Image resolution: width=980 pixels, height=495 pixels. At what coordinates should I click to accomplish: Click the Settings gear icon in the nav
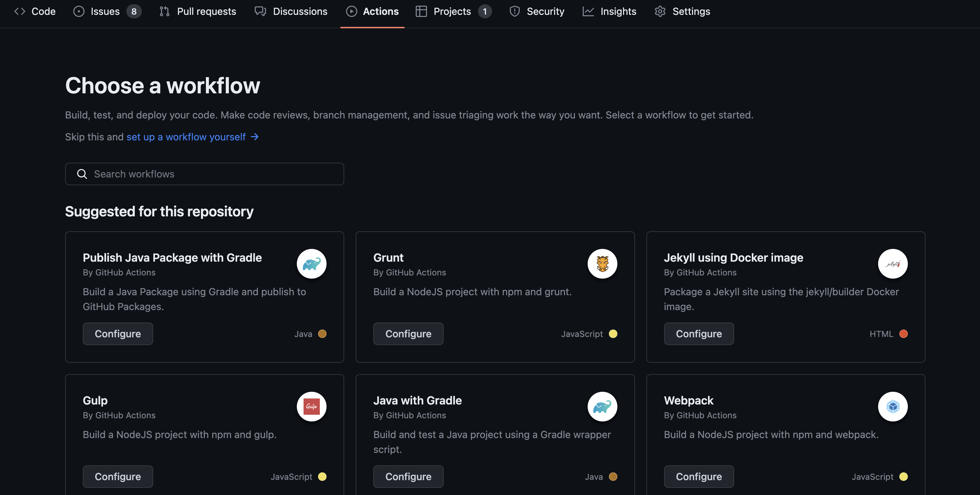tap(660, 11)
